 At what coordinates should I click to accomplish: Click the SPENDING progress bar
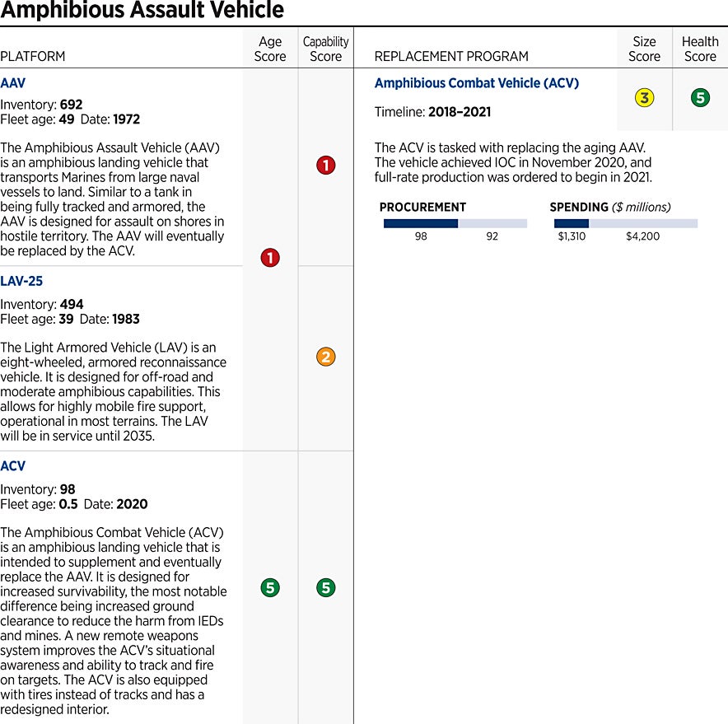click(625, 223)
